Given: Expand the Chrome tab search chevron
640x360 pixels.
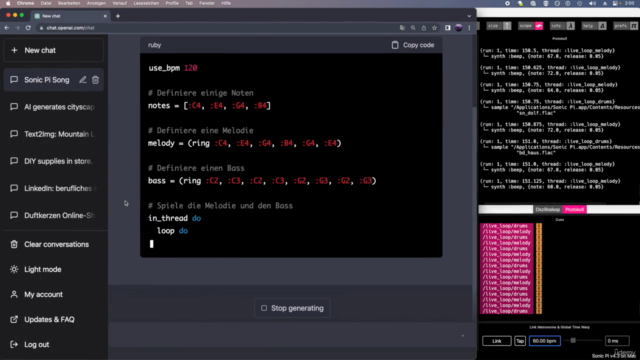Looking at the screenshot, I should (x=469, y=16).
